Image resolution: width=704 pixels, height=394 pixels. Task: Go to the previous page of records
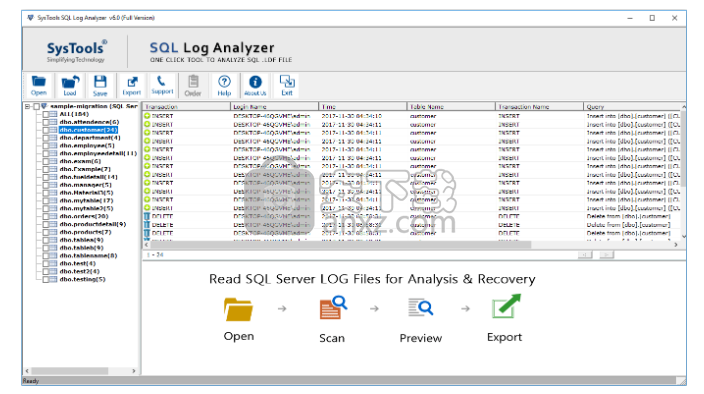pyautogui.click(x=585, y=255)
